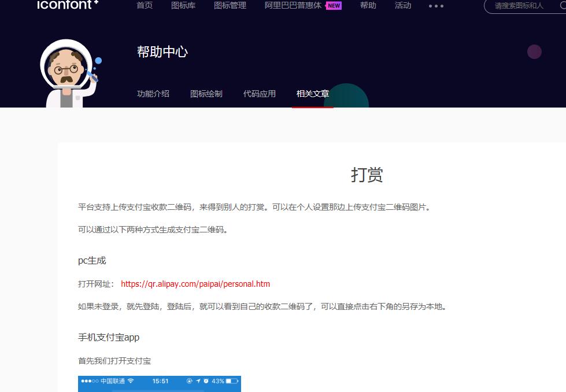Switch to the 代码应用 tab

(260, 94)
